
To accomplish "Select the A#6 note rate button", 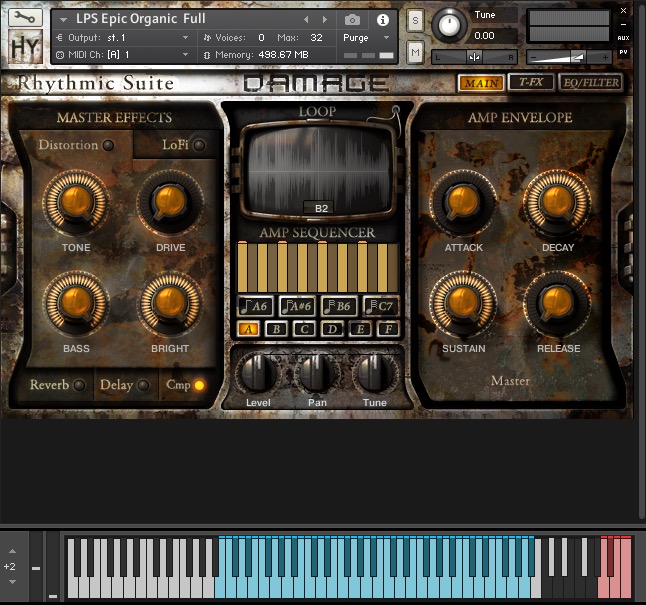I will (x=297, y=306).
